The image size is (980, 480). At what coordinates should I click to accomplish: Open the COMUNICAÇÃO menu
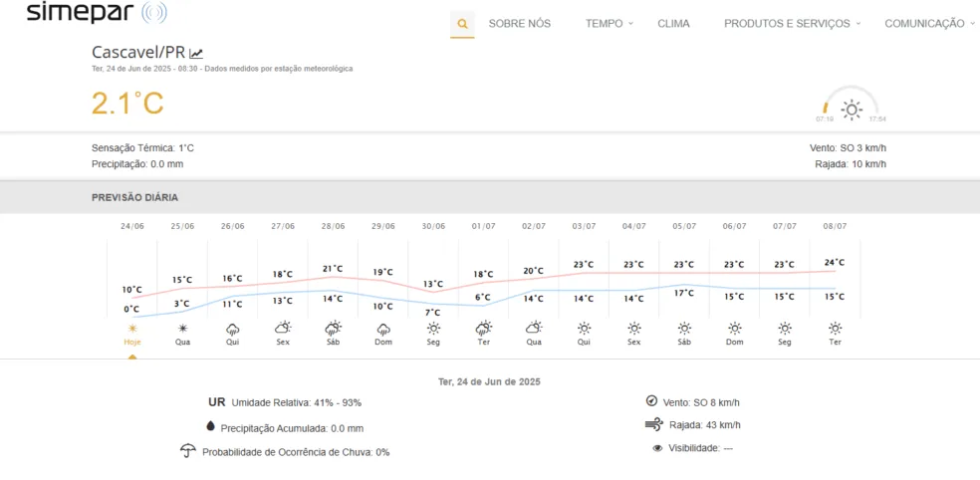(924, 24)
